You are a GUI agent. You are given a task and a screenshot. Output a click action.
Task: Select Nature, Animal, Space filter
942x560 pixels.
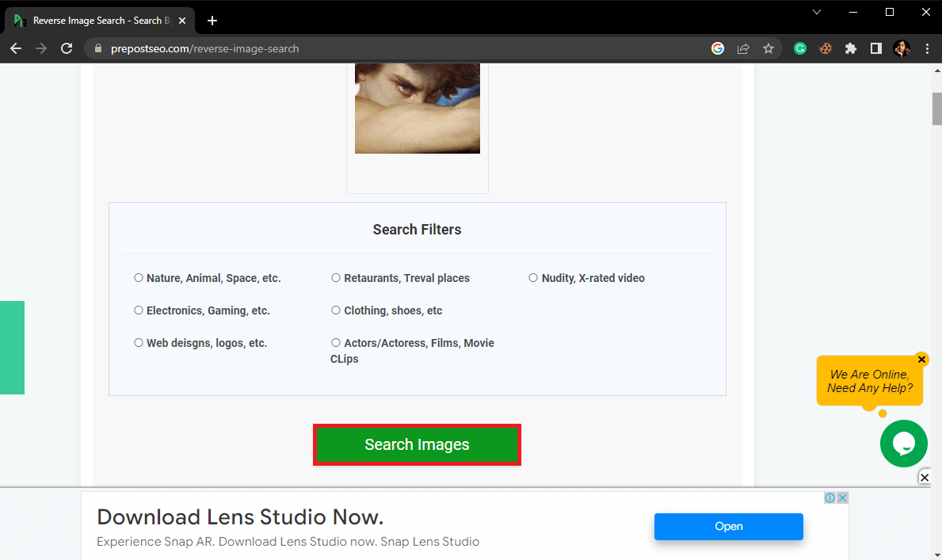[139, 277]
